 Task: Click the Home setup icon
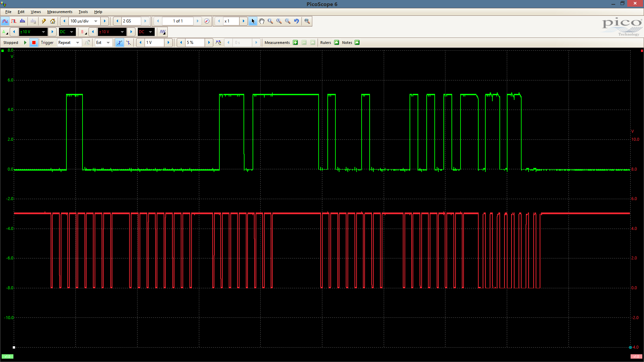click(x=53, y=21)
